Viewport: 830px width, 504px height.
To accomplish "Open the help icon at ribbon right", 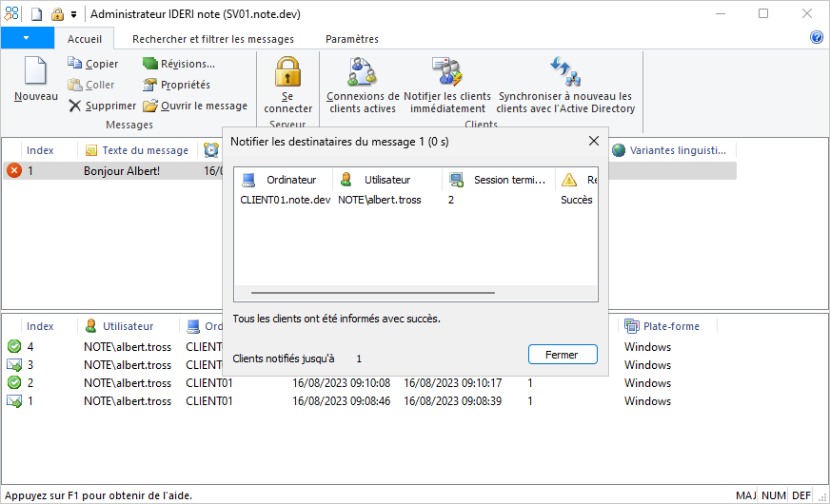I will tap(817, 37).
